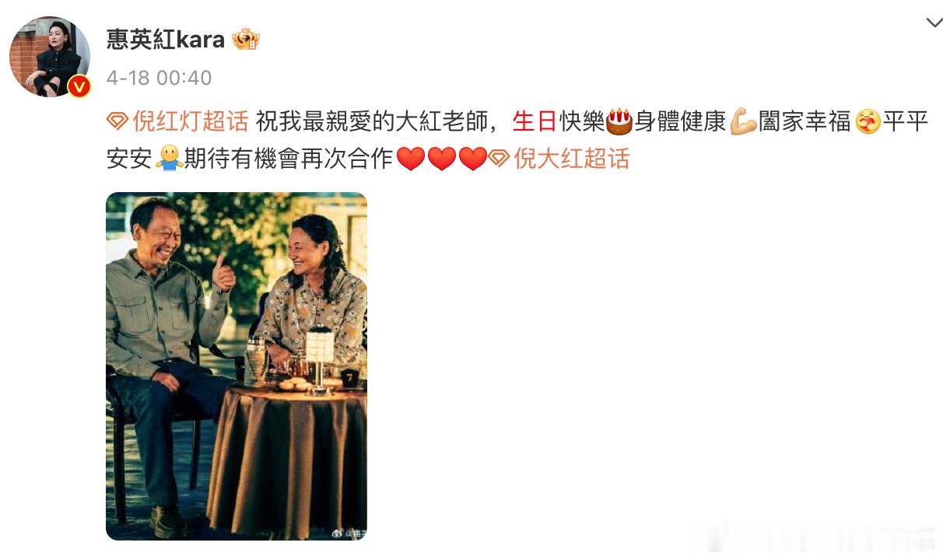Click the heart-face emoji after 闔家幸福
The height and width of the screenshot is (560, 943).
click(868, 122)
